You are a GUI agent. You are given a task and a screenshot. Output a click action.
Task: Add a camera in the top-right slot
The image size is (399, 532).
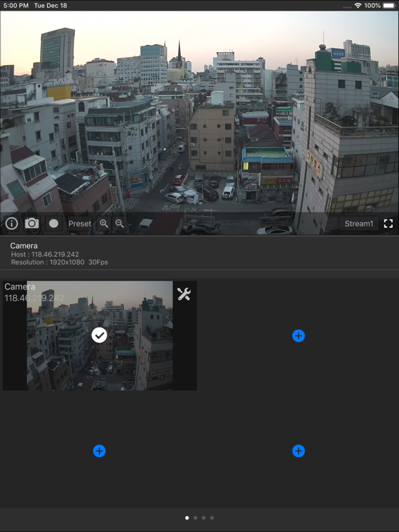(x=299, y=336)
